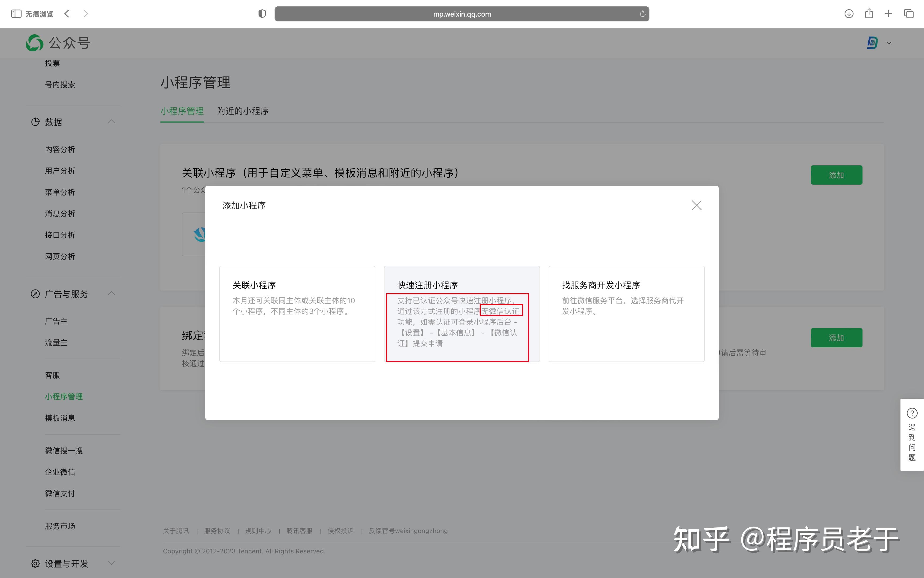Open 投票 in the sidebar

pos(52,63)
